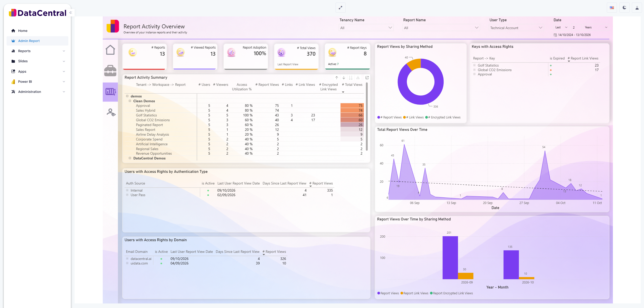644x308 pixels.
Task: Go to Home in sidebar
Action: [37, 31]
